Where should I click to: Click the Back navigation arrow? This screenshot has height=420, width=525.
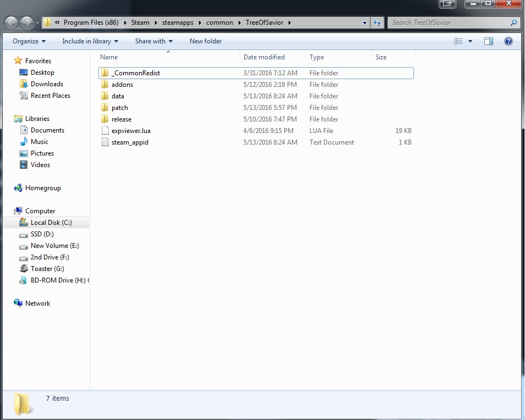point(12,23)
